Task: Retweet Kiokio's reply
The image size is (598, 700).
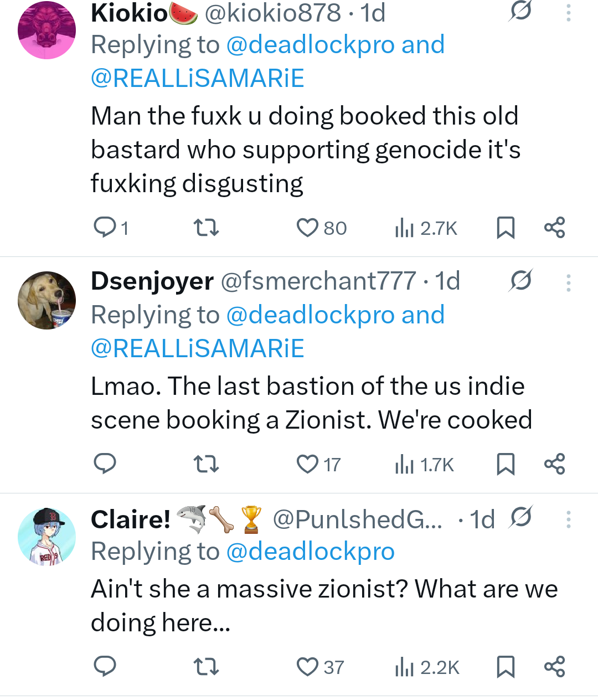Action: [205, 228]
